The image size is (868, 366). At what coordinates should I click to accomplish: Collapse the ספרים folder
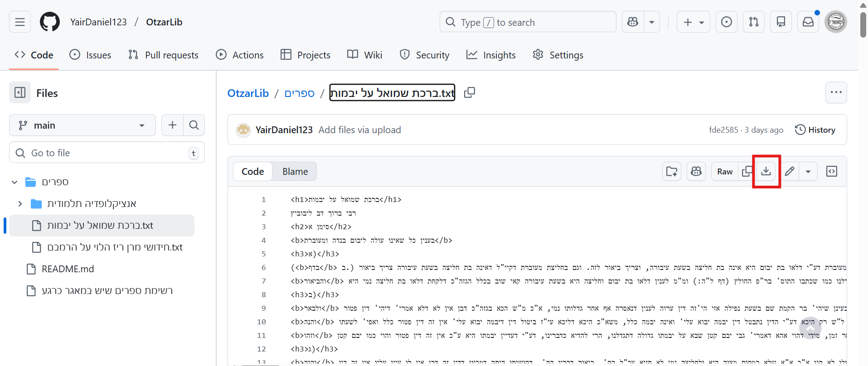point(15,182)
